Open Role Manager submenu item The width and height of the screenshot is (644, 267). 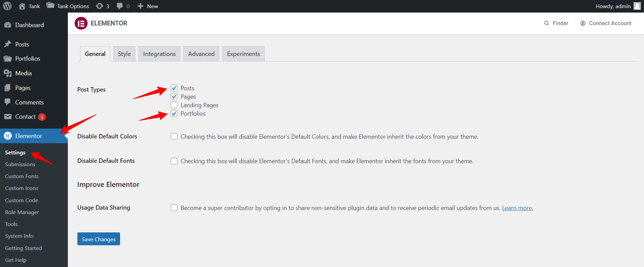click(22, 212)
